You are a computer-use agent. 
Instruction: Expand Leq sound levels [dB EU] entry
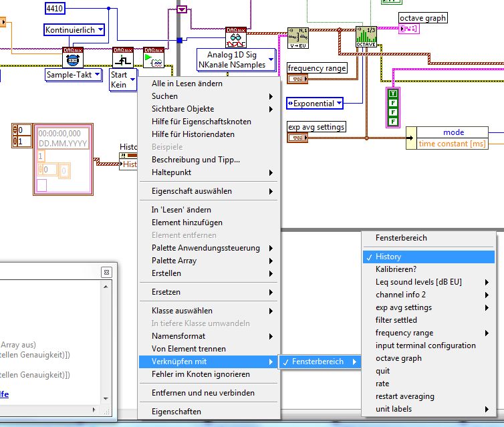coord(428,282)
